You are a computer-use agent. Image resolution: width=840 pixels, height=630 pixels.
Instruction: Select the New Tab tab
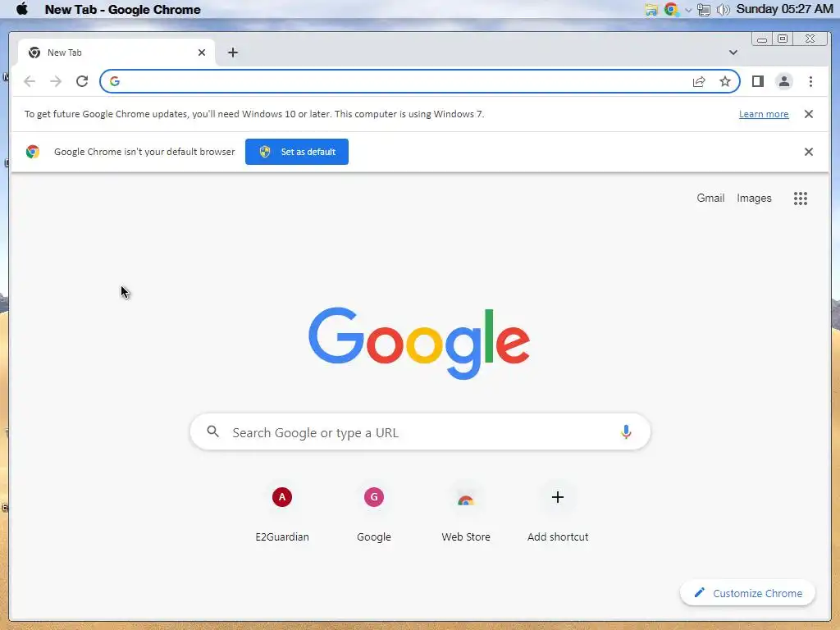(x=116, y=52)
